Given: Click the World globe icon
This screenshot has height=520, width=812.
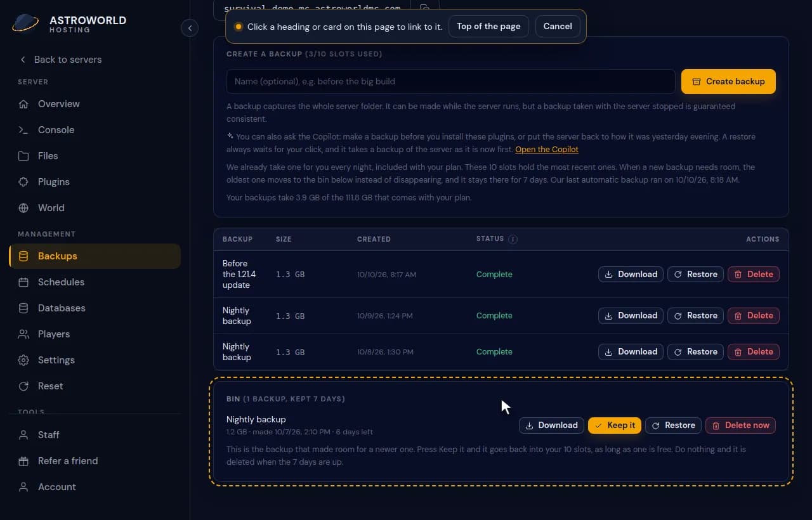Looking at the screenshot, I should (x=23, y=207).
